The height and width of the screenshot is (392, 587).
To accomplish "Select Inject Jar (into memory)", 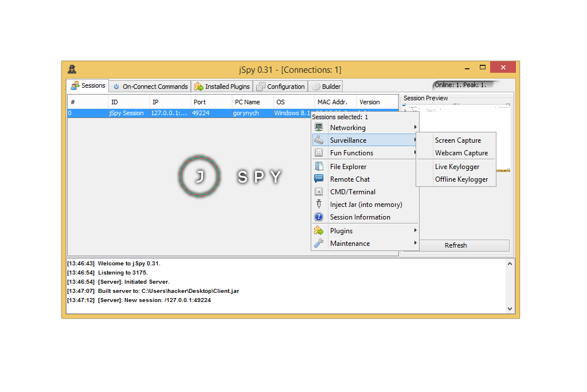I will [365, 205].
